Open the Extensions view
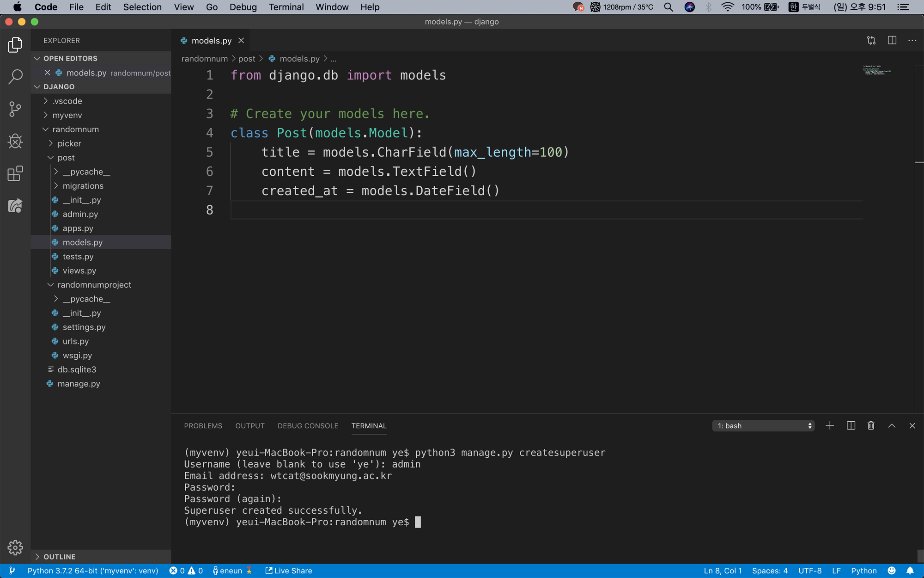Image resolution: width=924 pixels, height=578 pixels. tap(15, 174)
